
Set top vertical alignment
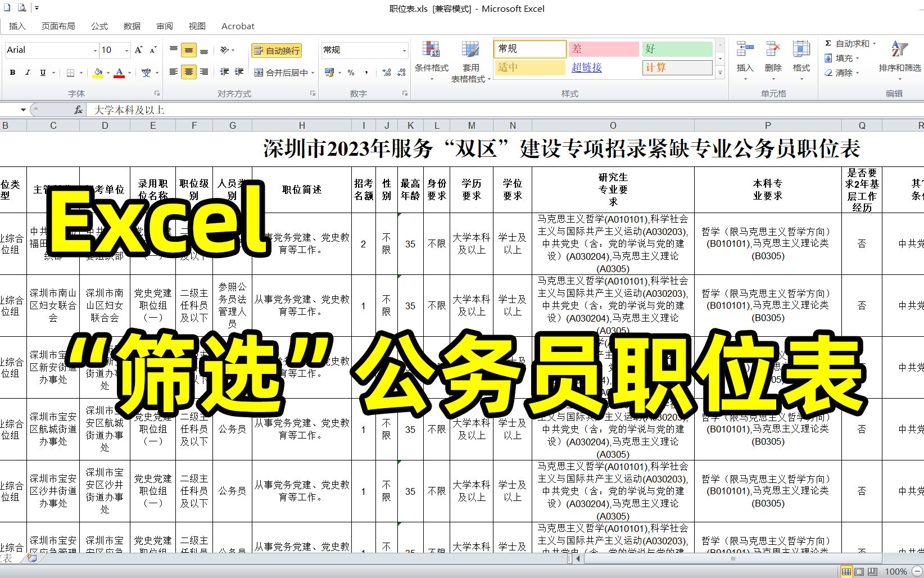click(174, 50)
